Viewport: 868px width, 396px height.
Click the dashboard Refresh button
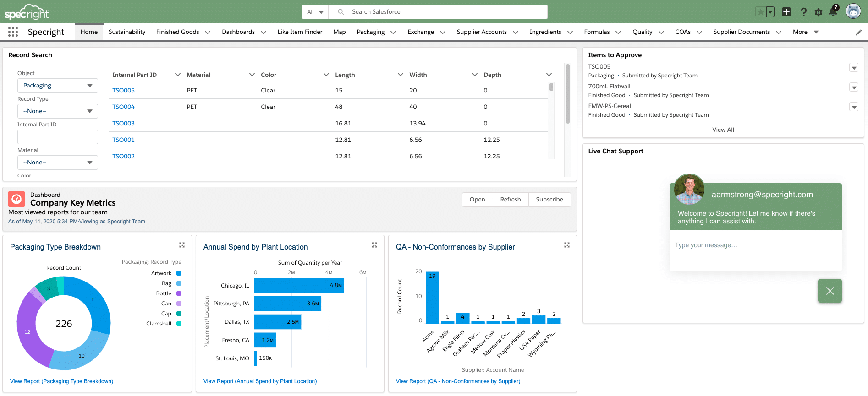click(x=511, y=200)
